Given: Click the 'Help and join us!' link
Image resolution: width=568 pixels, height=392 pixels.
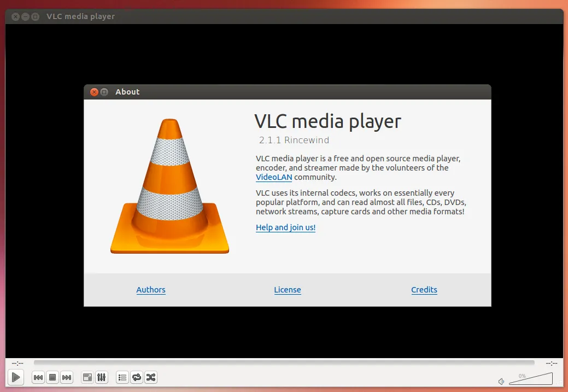Looking at the screenshot, I should [285, 227].
